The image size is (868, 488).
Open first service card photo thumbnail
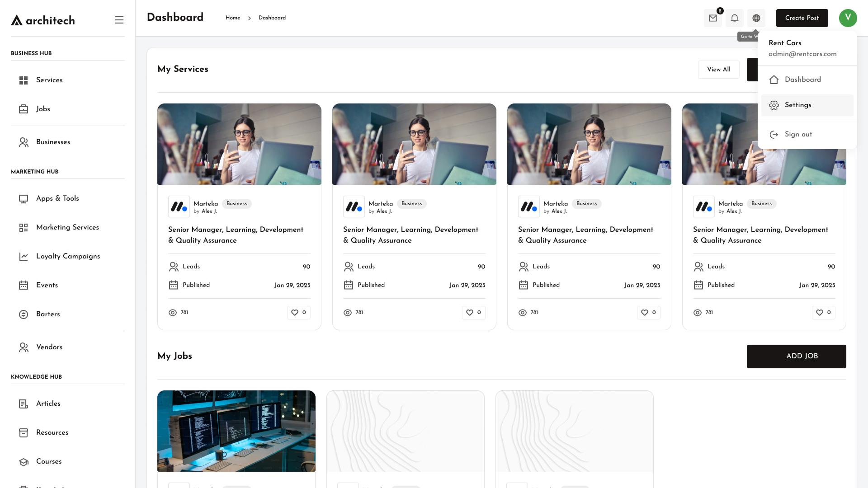239,144
